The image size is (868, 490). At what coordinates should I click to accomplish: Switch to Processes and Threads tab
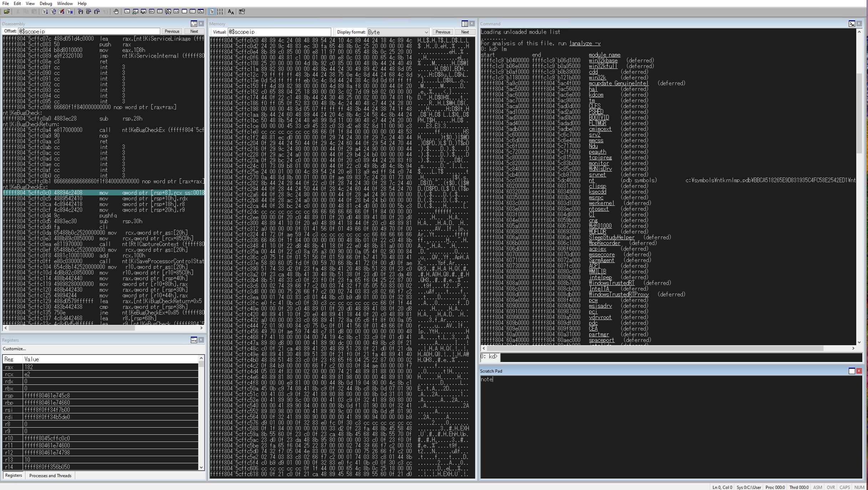(50, 475)
